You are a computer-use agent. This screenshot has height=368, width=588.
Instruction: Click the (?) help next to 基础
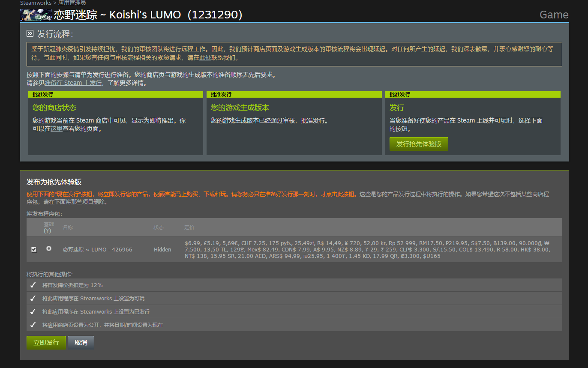pyautogui.click(x=48, y=230)
